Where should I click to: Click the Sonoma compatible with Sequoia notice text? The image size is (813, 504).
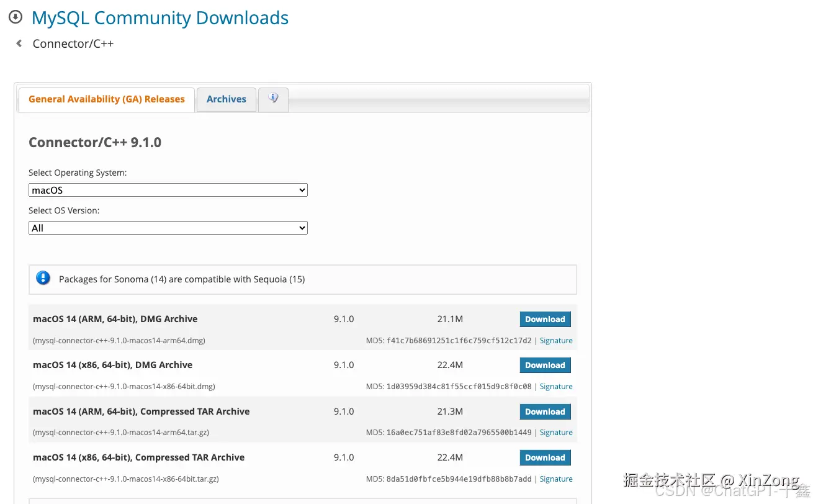182,279
